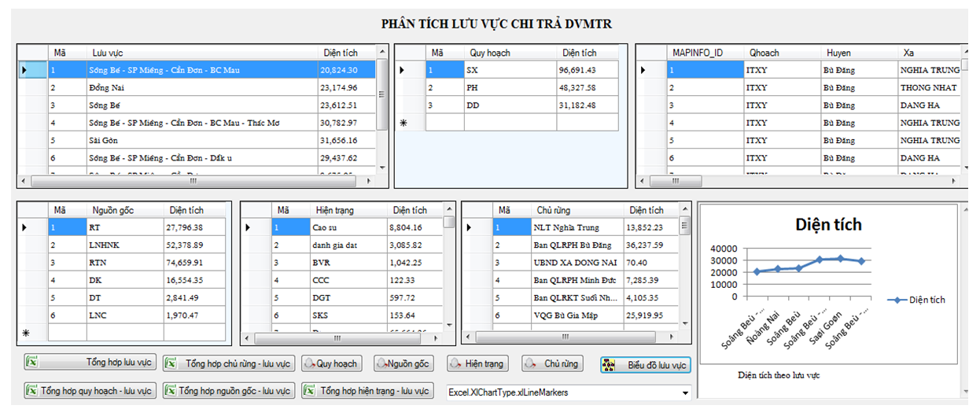Click Diện tích header in the Quy hoạch grid

[588, 53]
